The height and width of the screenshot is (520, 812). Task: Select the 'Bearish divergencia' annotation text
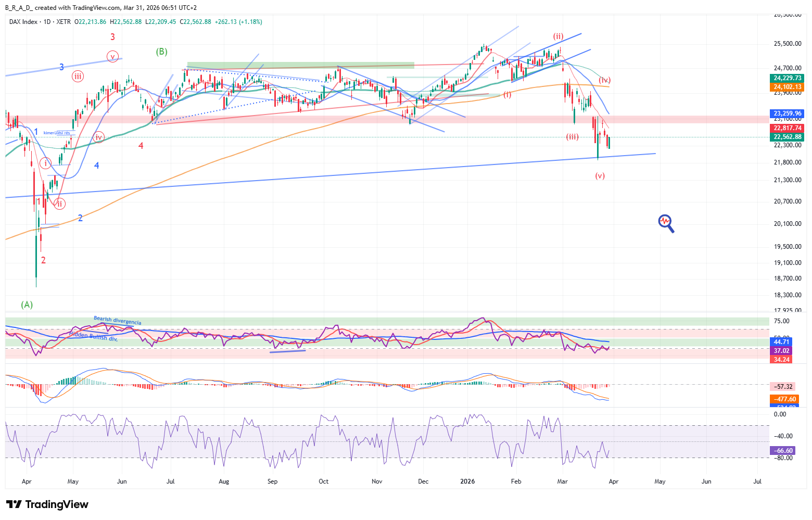(117, 321)
